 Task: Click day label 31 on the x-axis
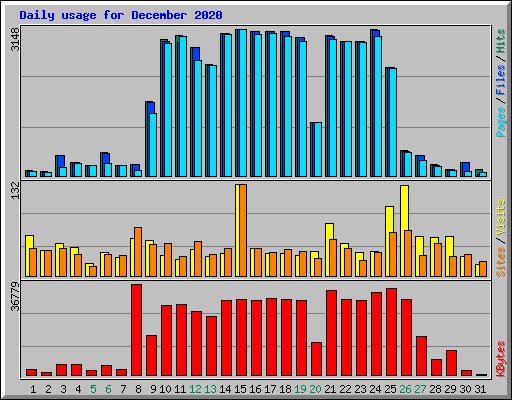480,389
